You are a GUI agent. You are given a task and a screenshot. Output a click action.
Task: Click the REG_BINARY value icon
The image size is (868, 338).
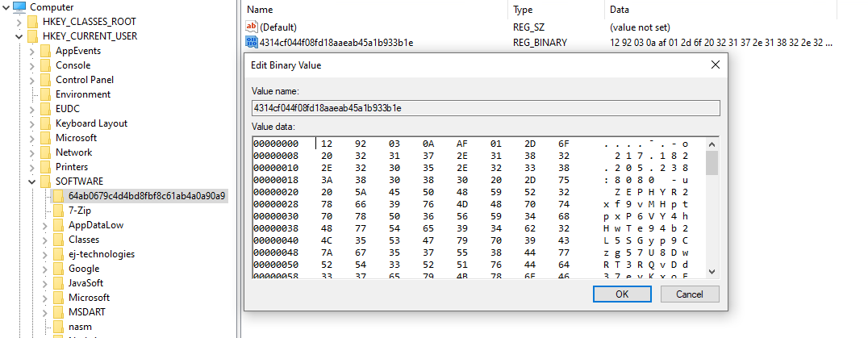tap(252, 42)
